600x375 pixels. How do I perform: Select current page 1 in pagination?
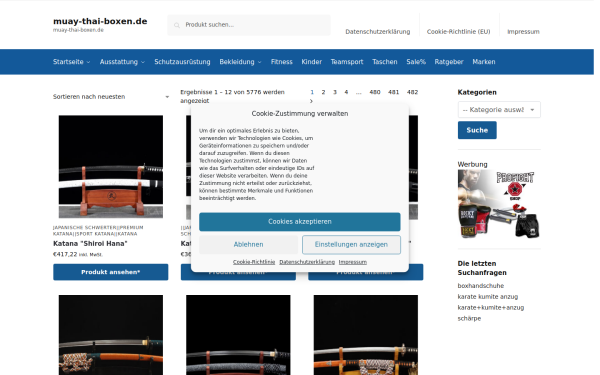[x=312, y=92]
